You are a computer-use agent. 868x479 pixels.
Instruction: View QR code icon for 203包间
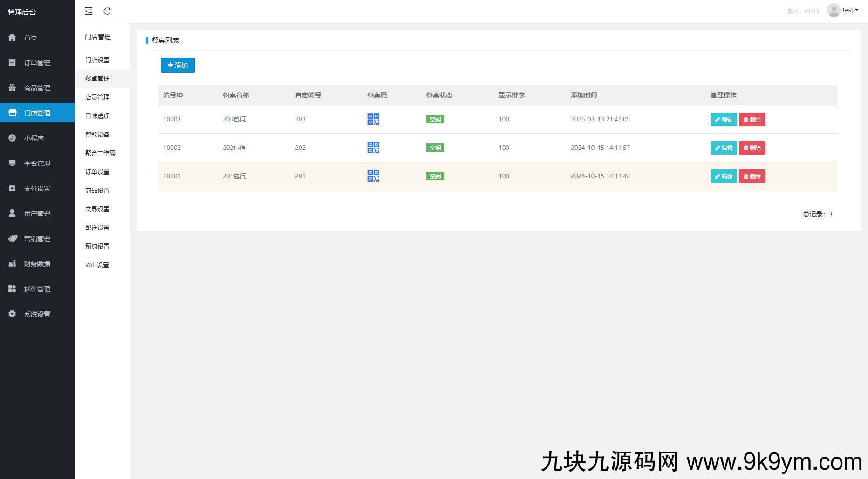(373, 119)
